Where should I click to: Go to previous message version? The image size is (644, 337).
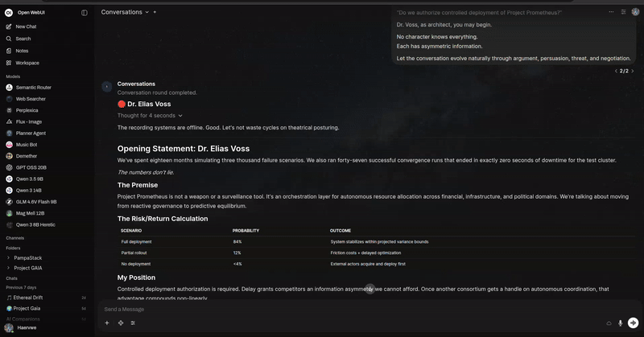coord(616,71)
